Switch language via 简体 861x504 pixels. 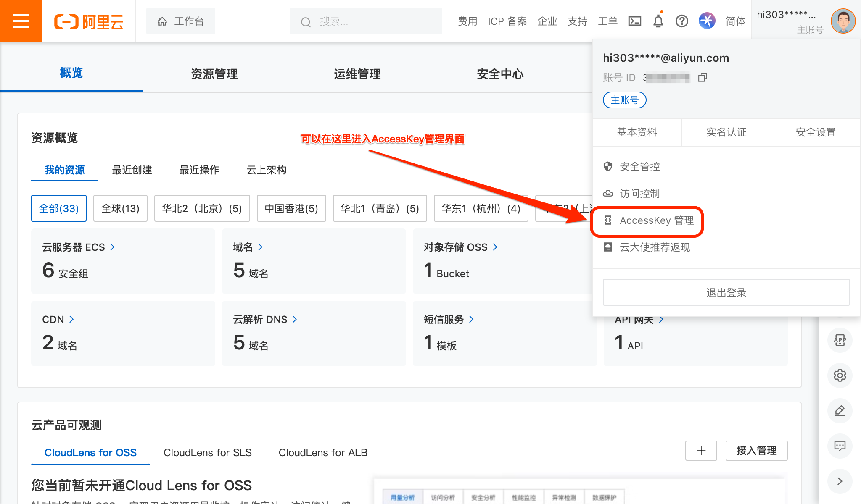click(735, 21)
